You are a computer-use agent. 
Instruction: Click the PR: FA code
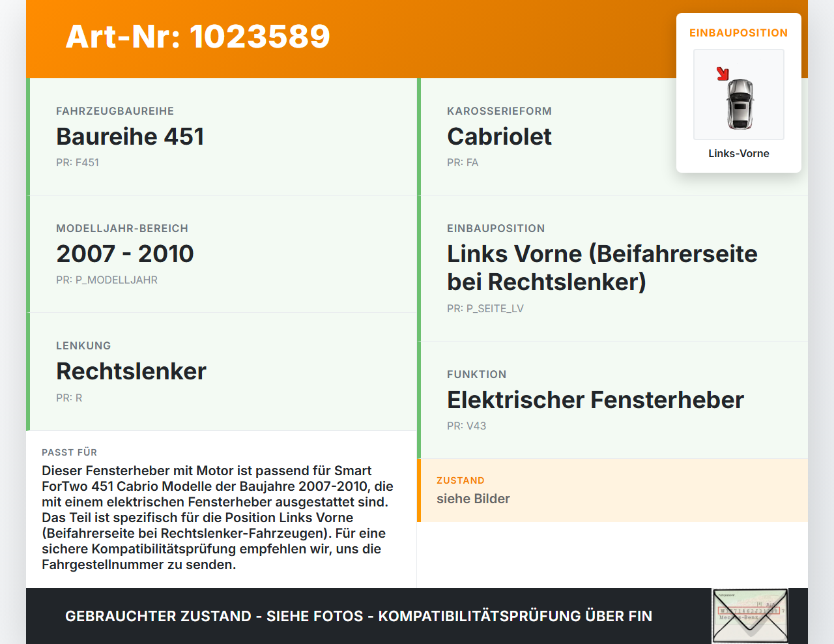click(463, 162)
